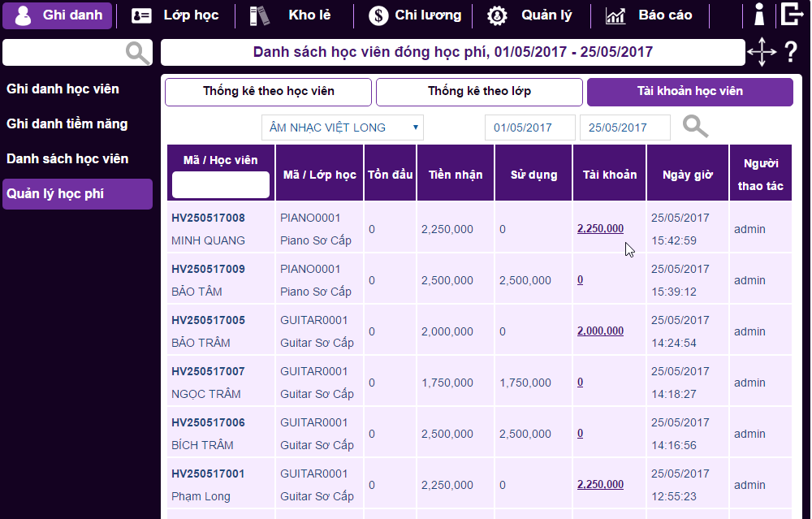Image resolution: width=812 pixels, height=519 pixels.
Task: Click the date range search magnifier icon
Action: point(695,127)
